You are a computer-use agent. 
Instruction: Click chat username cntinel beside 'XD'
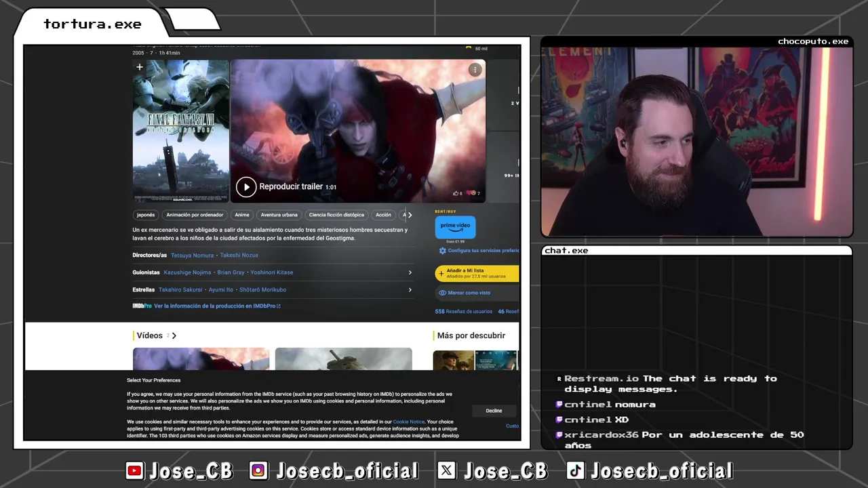[x=588, y=420]
